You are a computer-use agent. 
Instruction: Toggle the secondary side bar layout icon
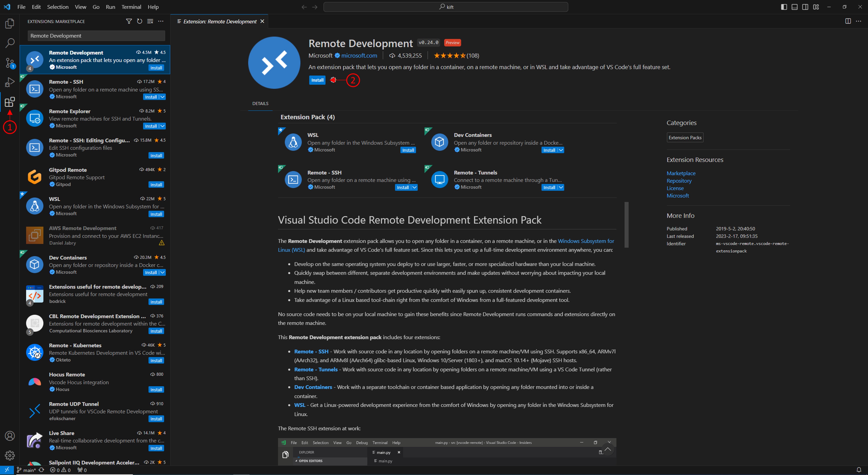pyautogui.click(x=805, y=7)
